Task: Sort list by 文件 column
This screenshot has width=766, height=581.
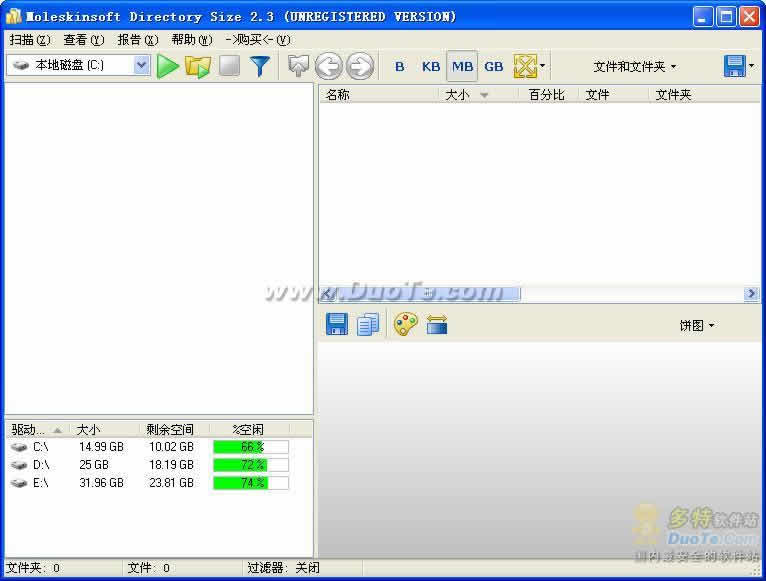Action: coord(614,95)
